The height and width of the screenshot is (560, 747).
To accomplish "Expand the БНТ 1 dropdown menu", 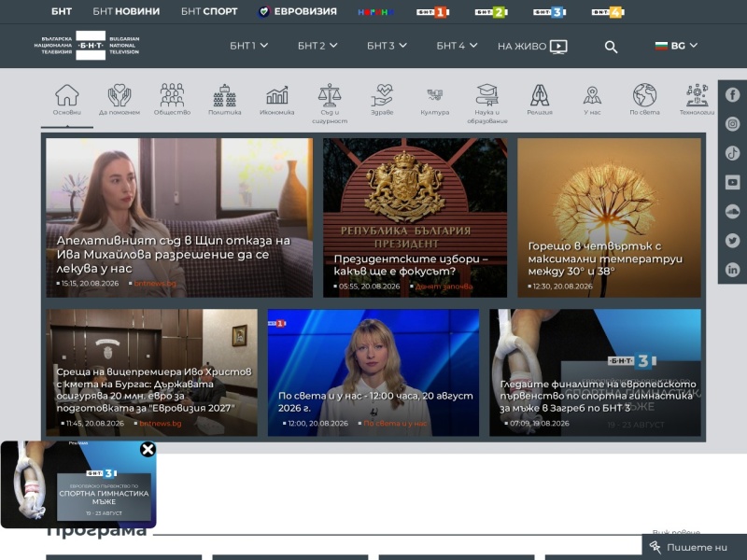I will pyautogui.click(x=248, y=46).
